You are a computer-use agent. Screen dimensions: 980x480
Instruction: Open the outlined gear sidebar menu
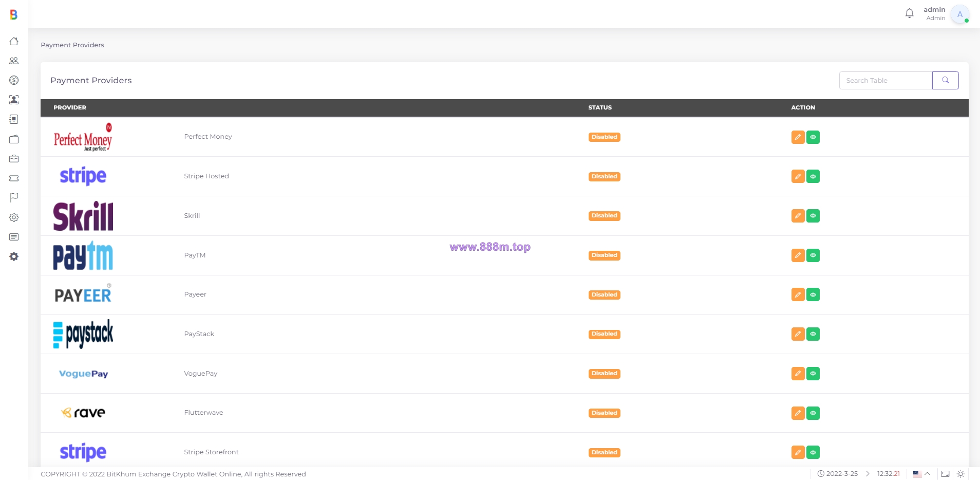point(14,217)
